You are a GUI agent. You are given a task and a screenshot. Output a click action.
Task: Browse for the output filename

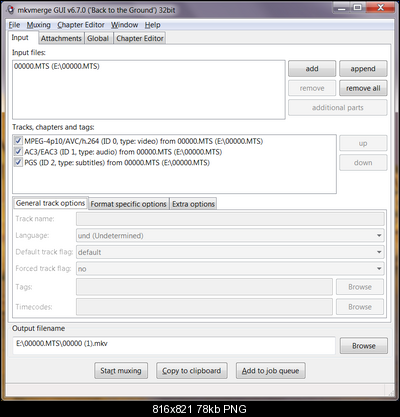click(x=364, y=346)
